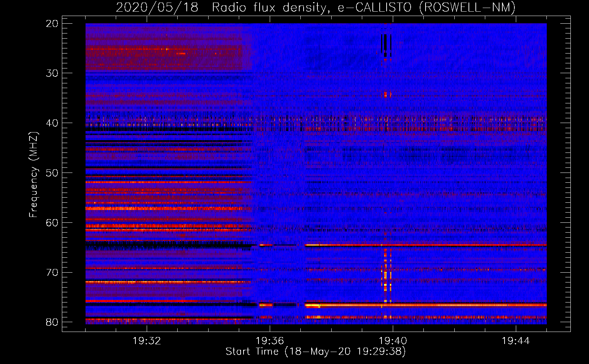The width and height of the screenshot is (589, 364).
Task: Select the 19:40 time tick label
Action: 393,341
